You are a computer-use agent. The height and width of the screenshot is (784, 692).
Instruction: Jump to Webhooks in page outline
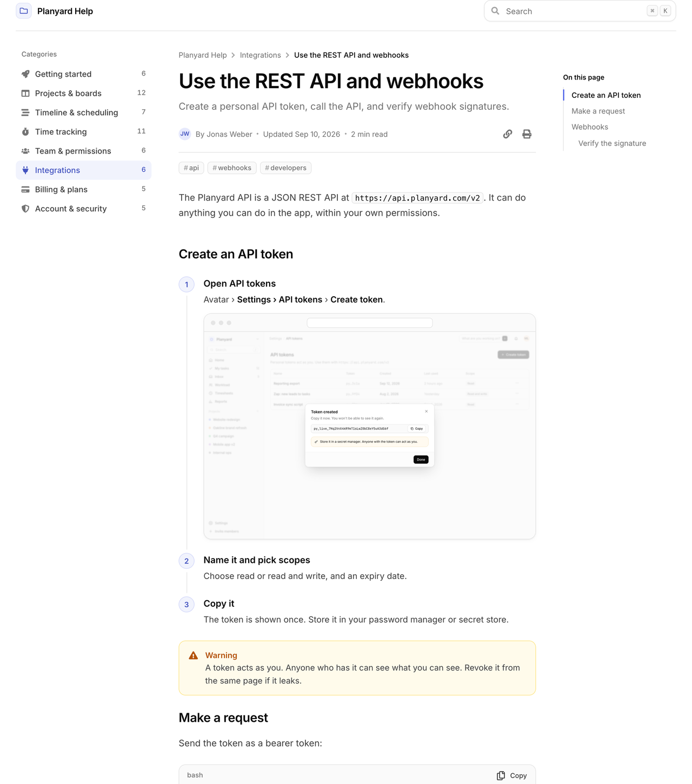[590, 127]
